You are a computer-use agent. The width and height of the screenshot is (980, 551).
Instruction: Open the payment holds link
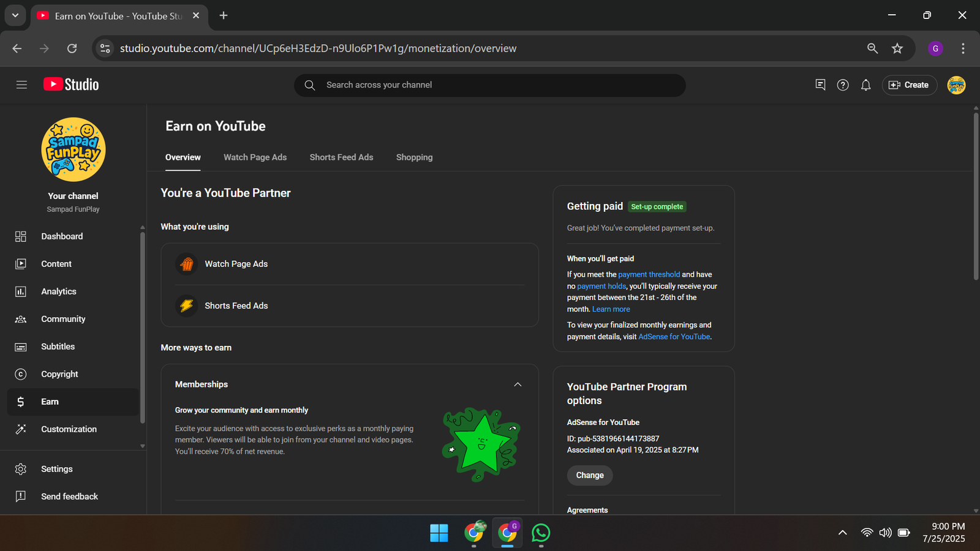[601, 286]
